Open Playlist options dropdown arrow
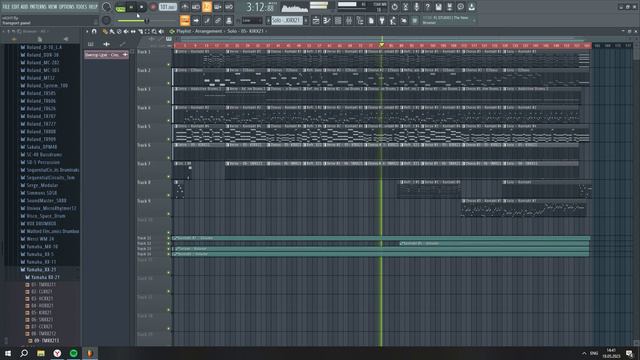The width and height of the screenshot is (640, 360). pyautogui.click(x=87, y=31)
